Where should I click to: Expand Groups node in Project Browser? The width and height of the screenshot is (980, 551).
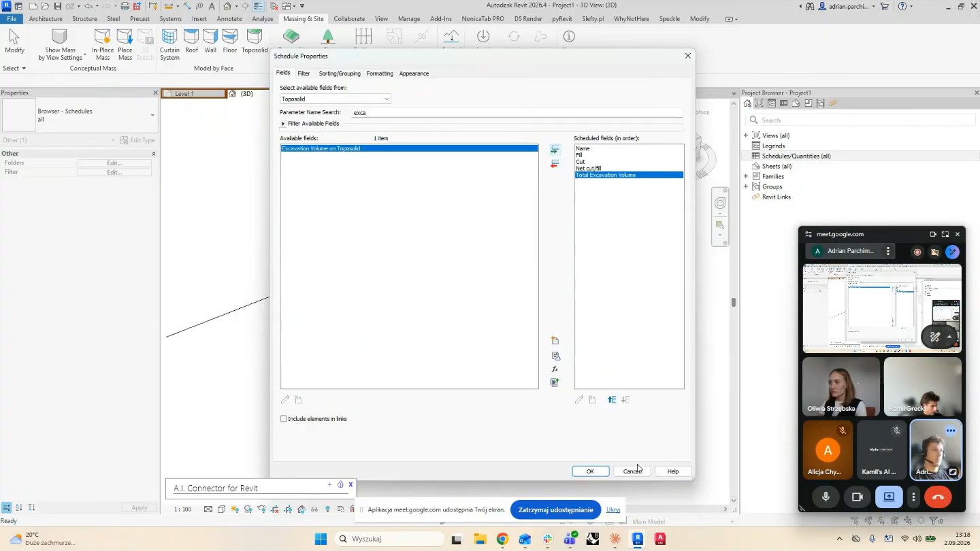tap(746, 186)
